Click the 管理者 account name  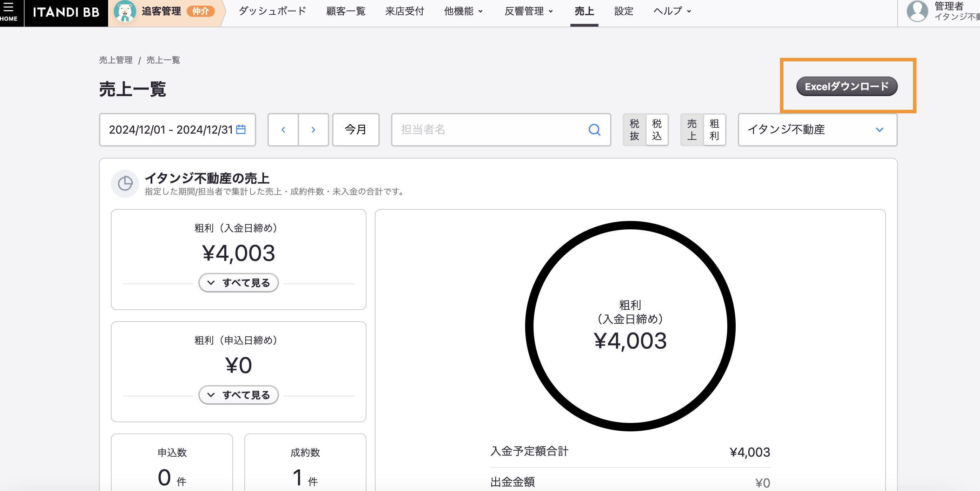tap(949, 6)
